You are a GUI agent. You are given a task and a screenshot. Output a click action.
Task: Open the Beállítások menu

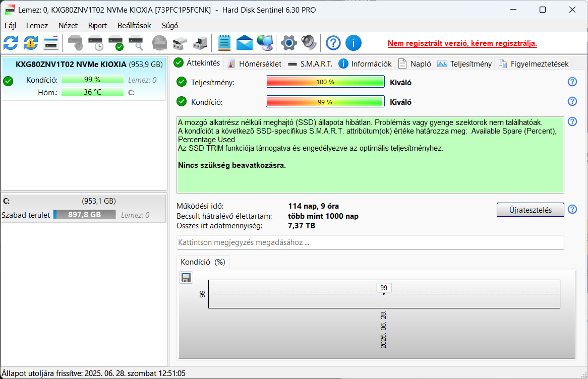134,26
